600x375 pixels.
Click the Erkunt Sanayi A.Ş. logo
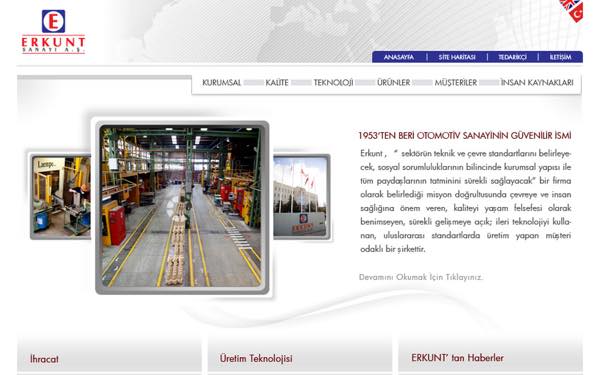53,32
